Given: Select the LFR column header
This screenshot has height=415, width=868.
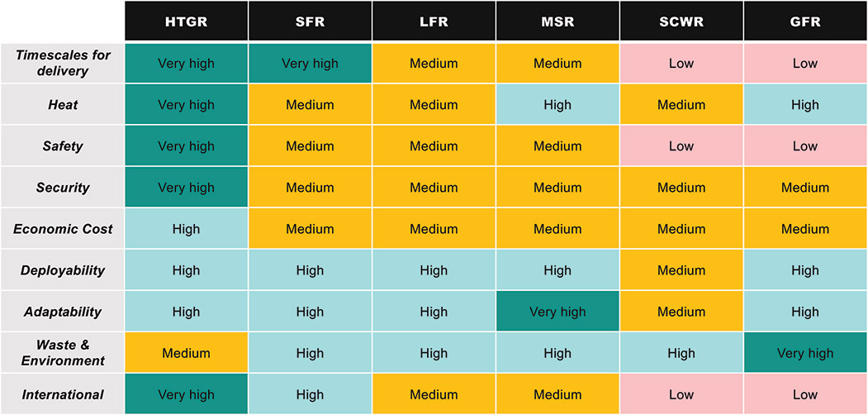Looking at the screenshot, I should pos(434,21).
